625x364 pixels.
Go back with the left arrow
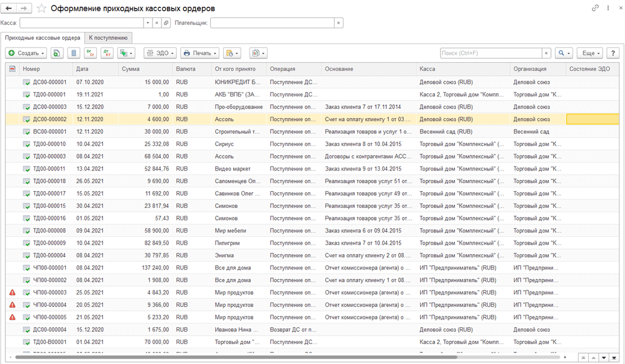point(9,8)
